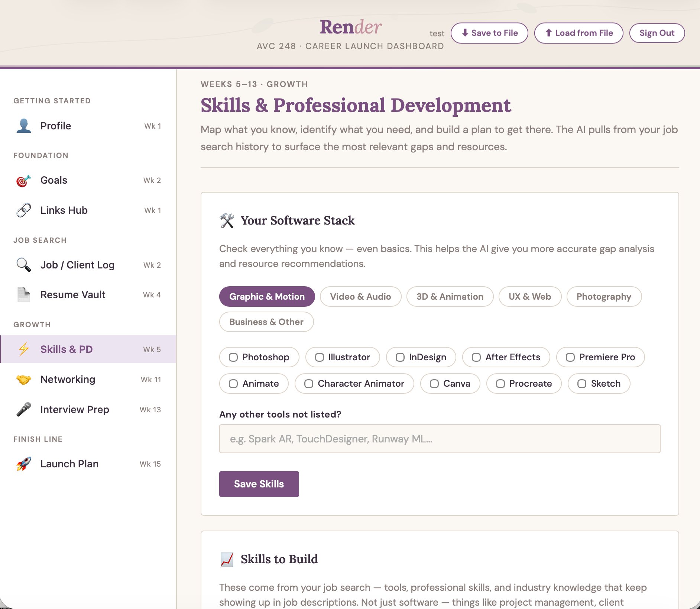Click the Profile person icon in sidebar
Viewport: 700px width, 609px height.
point(24,126)
